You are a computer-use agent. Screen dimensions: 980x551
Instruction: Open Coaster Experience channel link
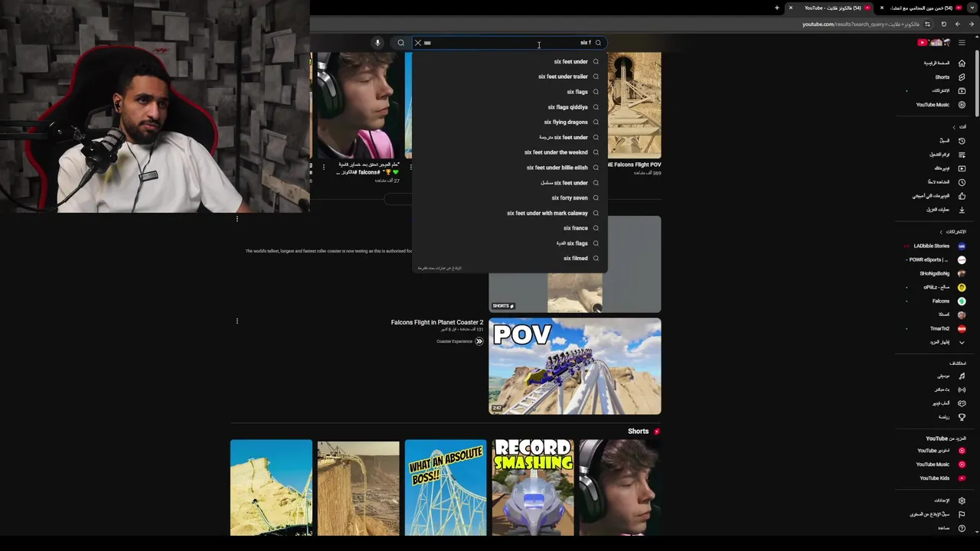point(455,341)
